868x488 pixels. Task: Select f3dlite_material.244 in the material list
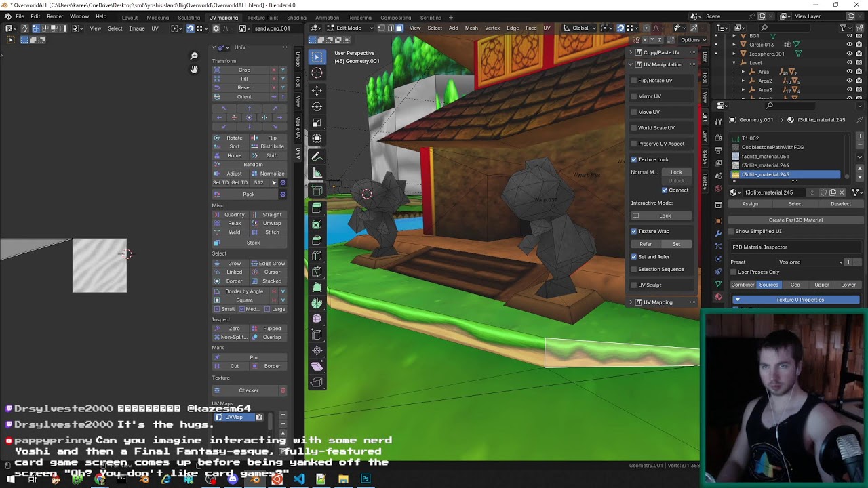tap(787, 165)
